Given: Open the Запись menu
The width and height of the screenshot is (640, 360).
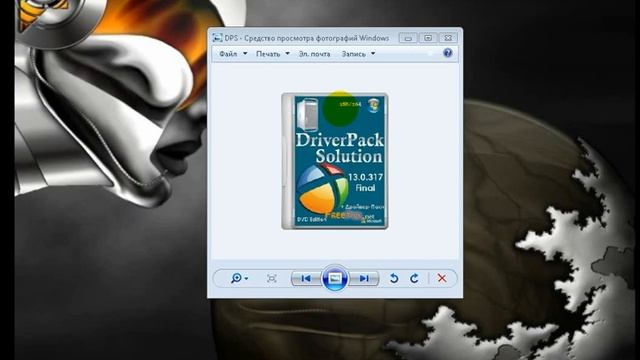Looking at the screenshot, I should pos(353,54).
